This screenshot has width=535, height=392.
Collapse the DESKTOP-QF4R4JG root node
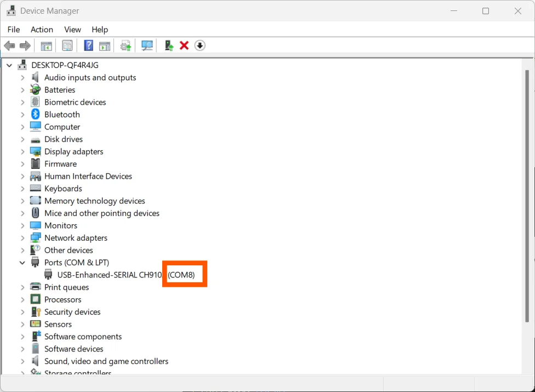(9, 65)
